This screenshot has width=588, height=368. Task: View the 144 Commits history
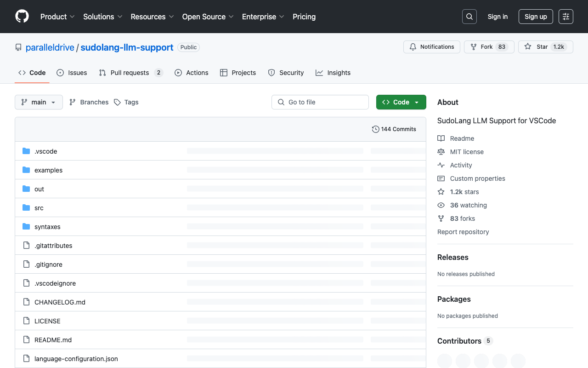point(394,129)
